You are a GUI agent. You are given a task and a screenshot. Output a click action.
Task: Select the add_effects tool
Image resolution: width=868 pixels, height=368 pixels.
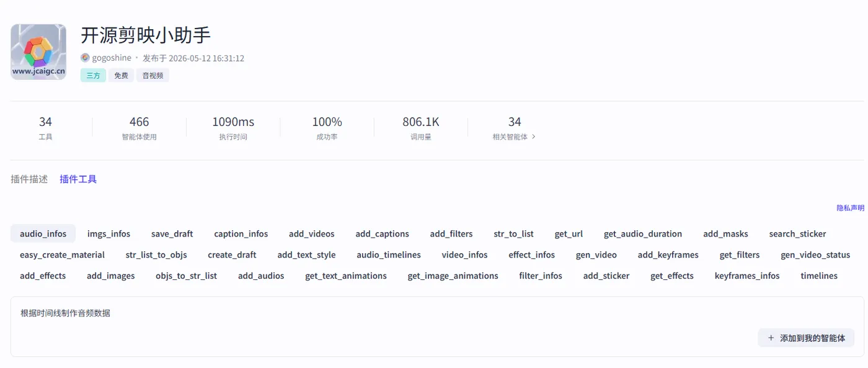[x=43, y=276]
